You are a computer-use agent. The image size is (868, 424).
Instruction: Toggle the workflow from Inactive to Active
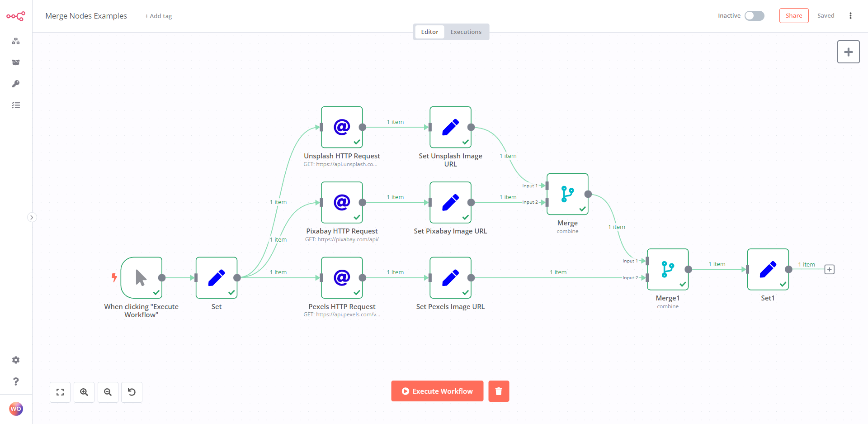click(x=754, y=15)
